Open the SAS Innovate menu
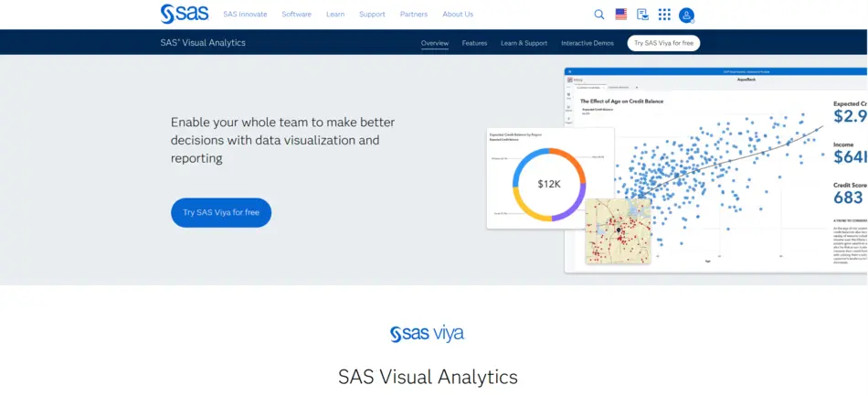Screen dimensions: 868x396 tap(245, 15)
